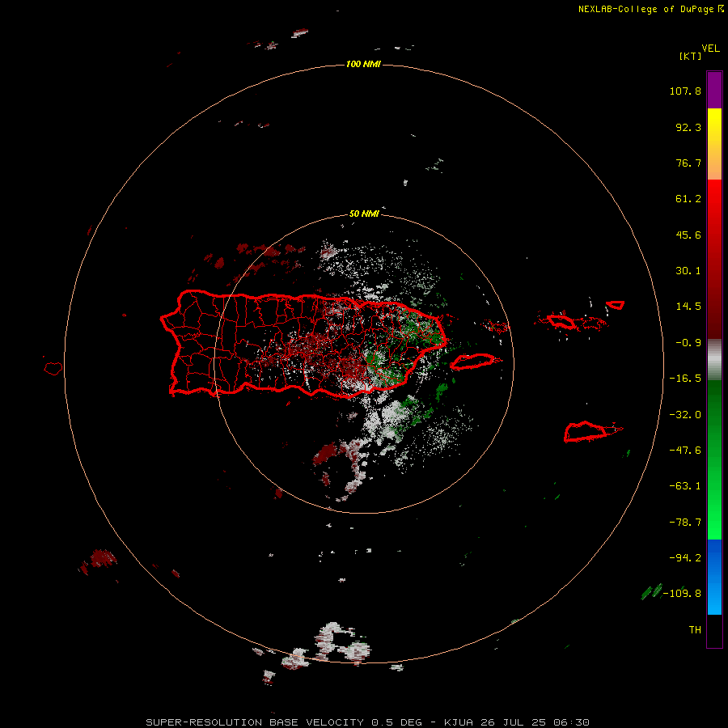Screen dimensions: 728x728
Task: Select the -63.1 velocity scale value
Action: pyautogui.click(x=685, y=486)
